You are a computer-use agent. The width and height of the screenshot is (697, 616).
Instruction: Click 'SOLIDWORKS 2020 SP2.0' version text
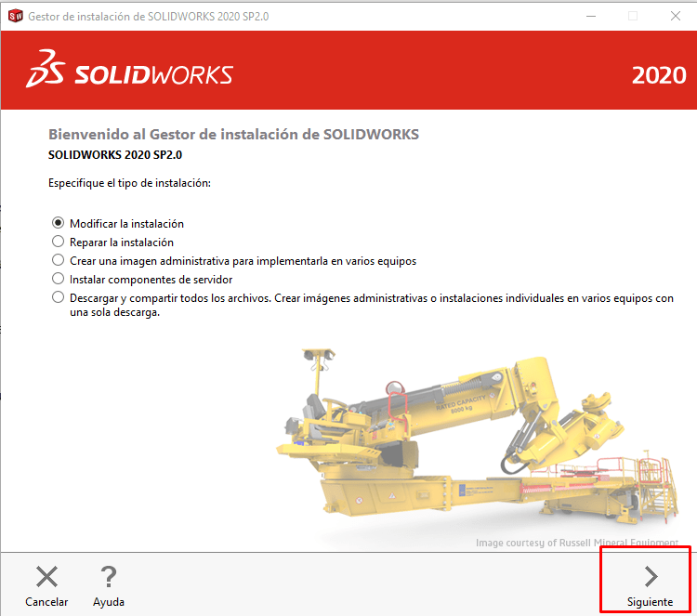[x=115, y=154]
